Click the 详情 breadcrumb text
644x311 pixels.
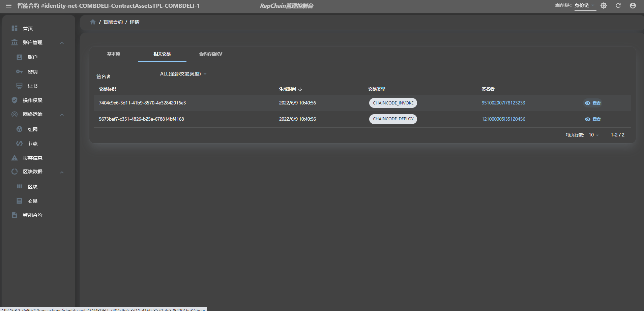click(135, 22)
